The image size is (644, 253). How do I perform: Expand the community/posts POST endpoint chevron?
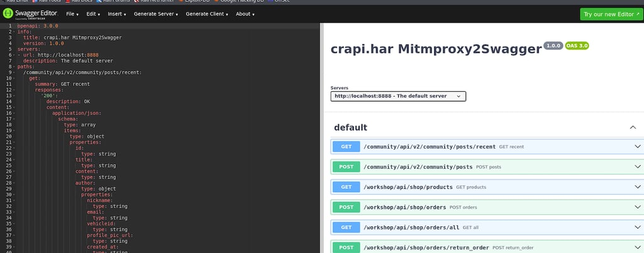638,167
